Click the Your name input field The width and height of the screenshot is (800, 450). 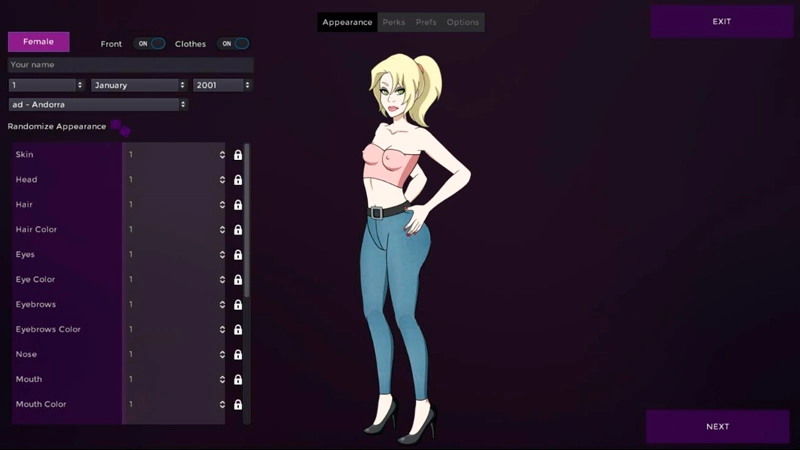(x=130, y=65)
